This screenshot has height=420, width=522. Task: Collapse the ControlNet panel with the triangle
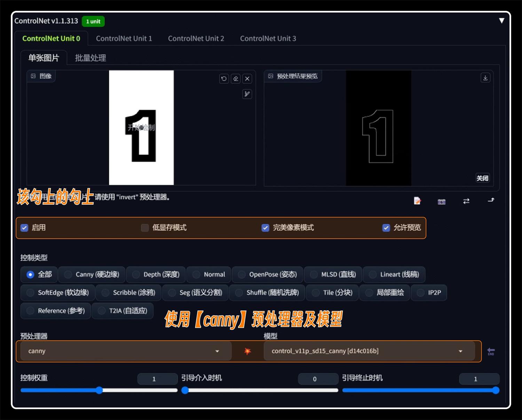[x=501, y=21]
